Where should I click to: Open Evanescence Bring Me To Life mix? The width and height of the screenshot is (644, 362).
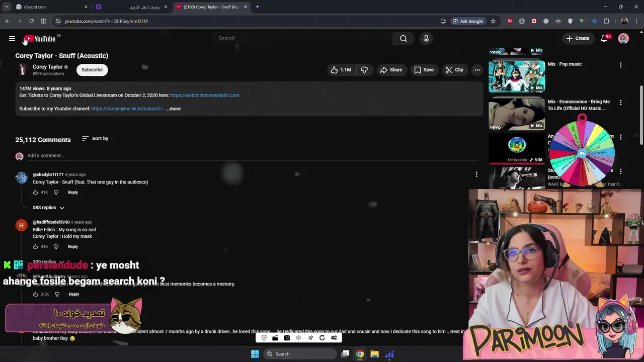(x=517, y=114)
